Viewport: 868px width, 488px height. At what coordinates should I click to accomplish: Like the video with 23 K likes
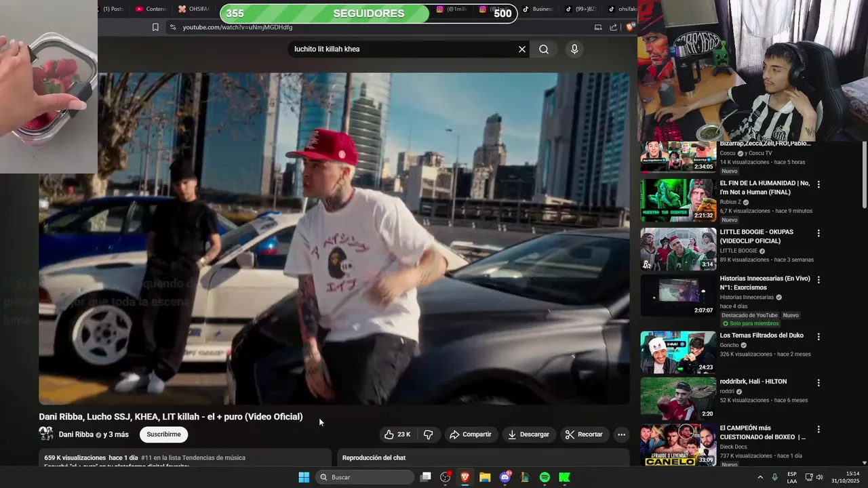point(397,434)
